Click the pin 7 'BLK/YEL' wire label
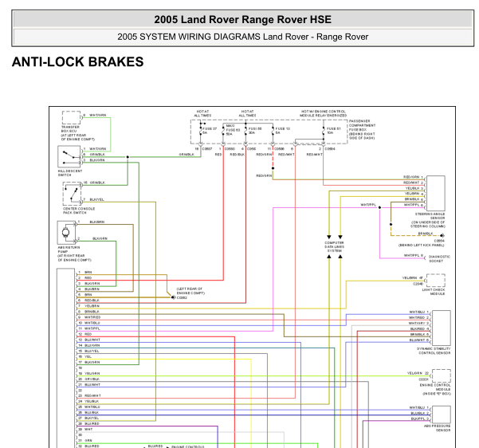This screenshot has width=479, height=448. (x=96, y=199)
